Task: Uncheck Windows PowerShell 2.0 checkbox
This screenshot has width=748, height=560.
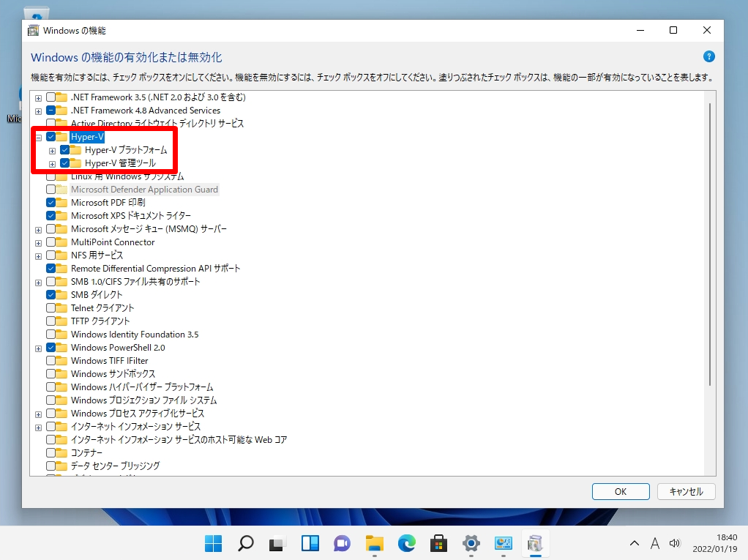Action: pos(51,348)
